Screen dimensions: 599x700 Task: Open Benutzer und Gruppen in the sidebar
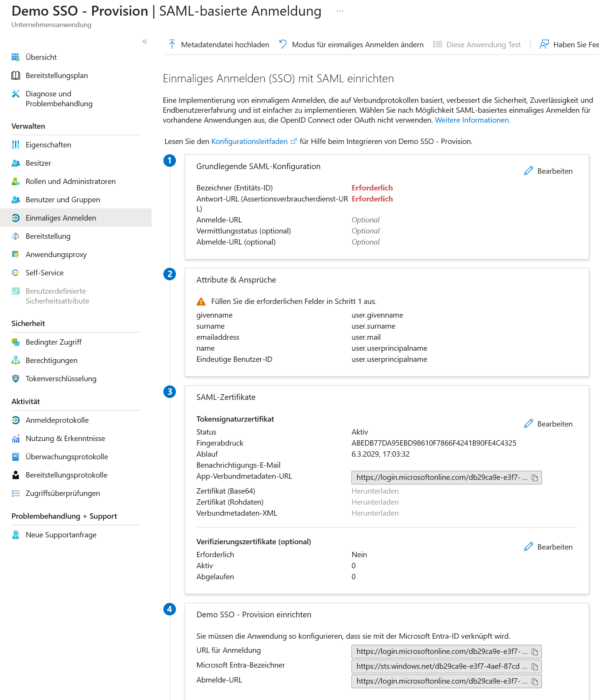coord(76,200)
